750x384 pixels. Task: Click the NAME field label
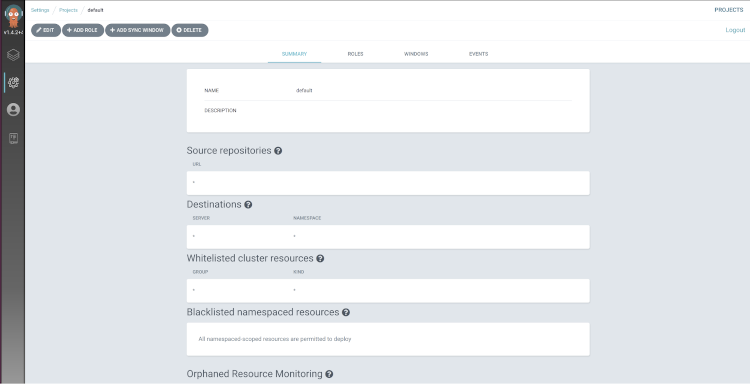[211, 90]
